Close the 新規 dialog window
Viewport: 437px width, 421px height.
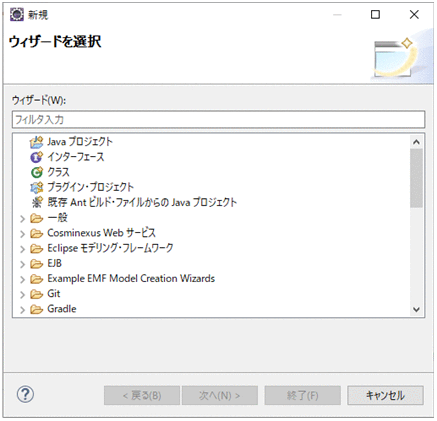click(414, 14)
